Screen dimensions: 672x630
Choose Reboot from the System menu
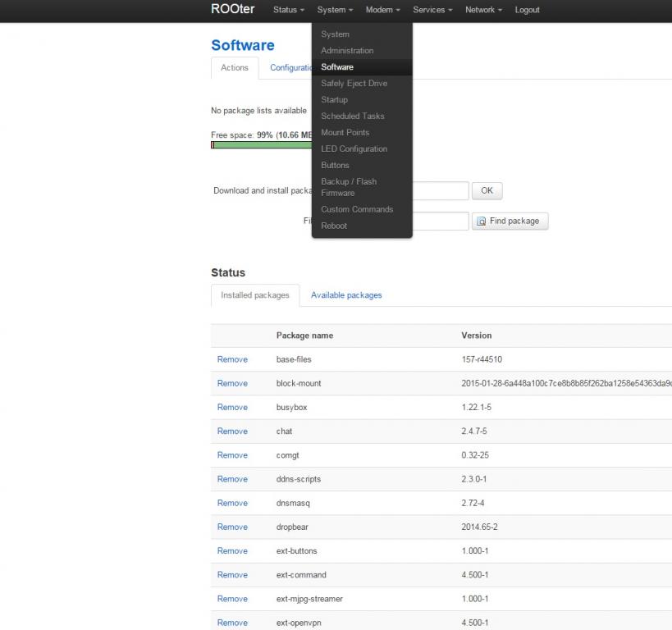pyautogui.click(x=362, y=226)
